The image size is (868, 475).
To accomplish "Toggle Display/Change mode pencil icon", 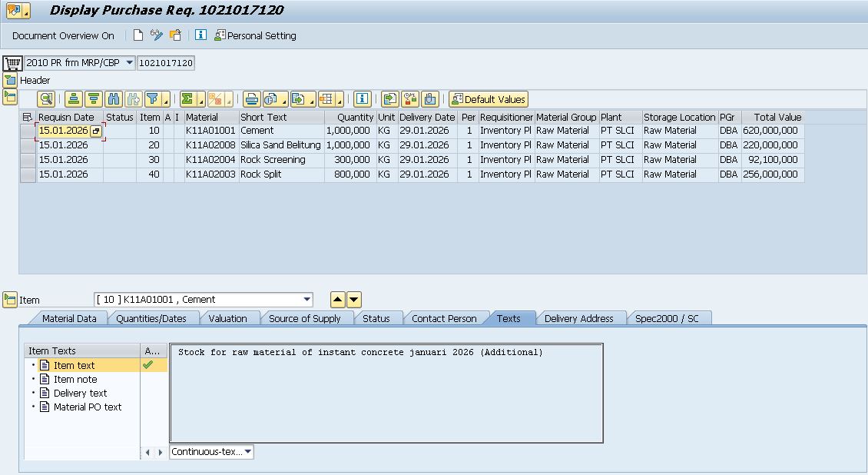I will (x=157, y=35).
